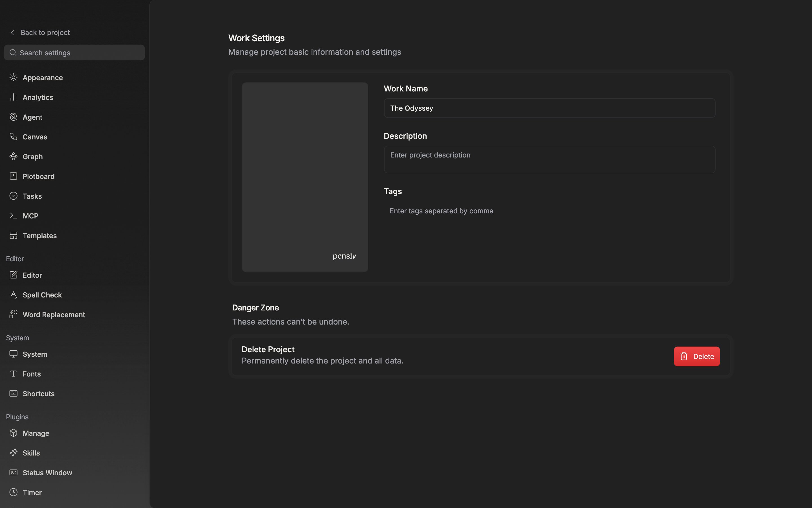The height and width of the screenshot is (508, 812).
Task: Open Manage plugins page
Action: coord(74,433)
